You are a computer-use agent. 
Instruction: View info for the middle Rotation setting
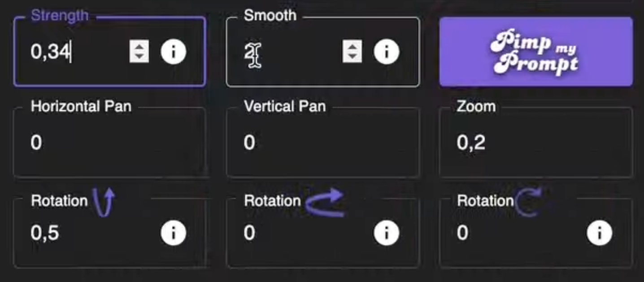[x=387, y=232]
